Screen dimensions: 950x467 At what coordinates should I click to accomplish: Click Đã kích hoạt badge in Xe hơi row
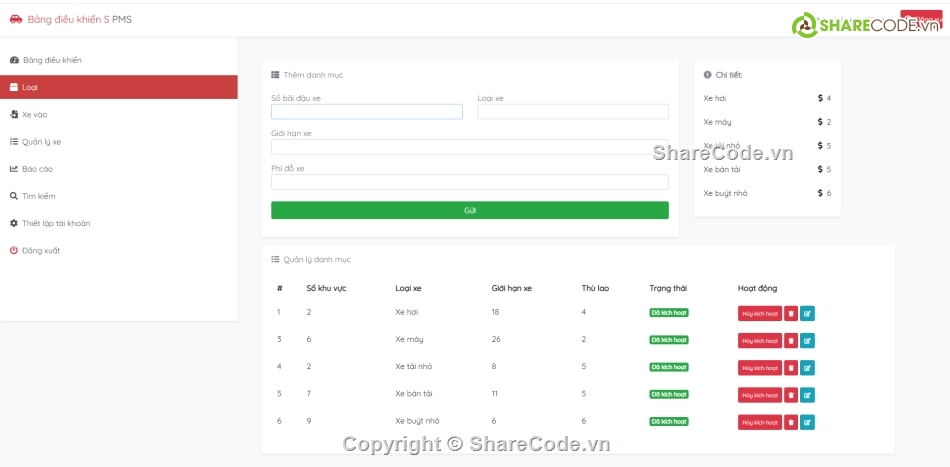tap(669, 313)
